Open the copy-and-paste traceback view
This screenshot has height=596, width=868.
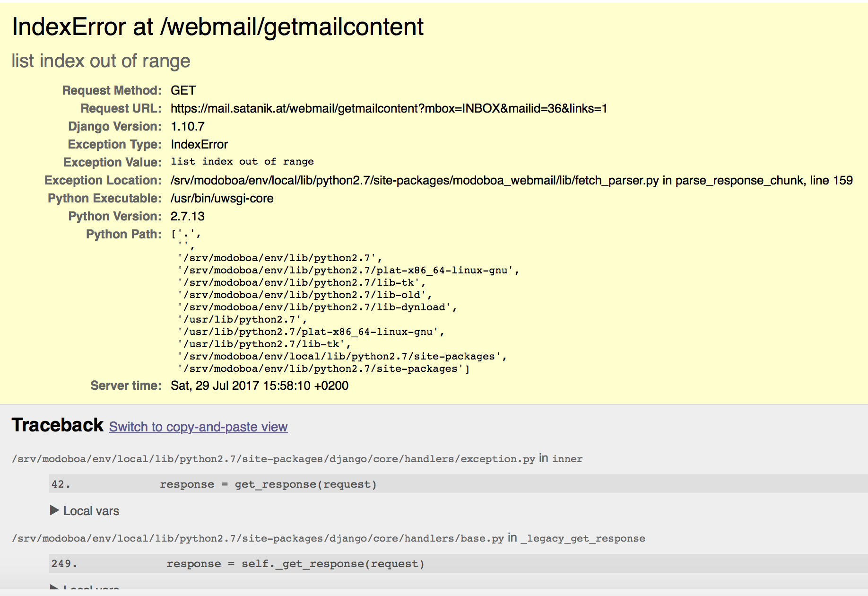point(198,427)
